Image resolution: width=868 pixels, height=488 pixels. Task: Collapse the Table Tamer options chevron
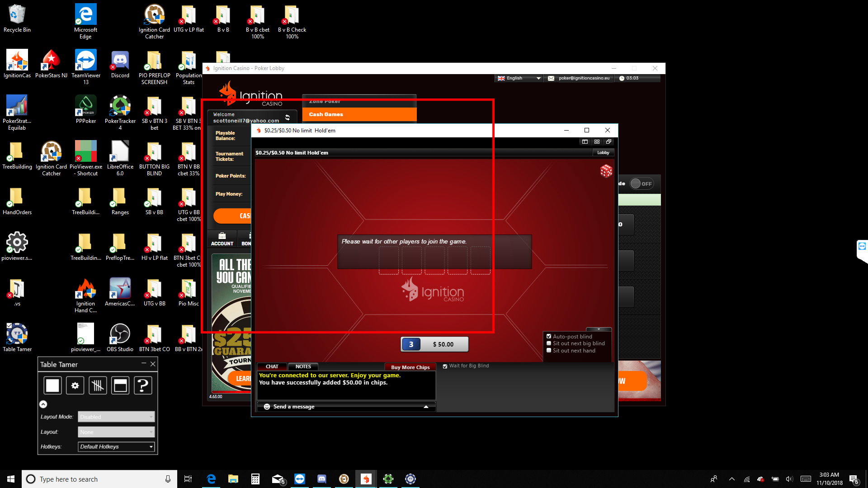point(43,404)
